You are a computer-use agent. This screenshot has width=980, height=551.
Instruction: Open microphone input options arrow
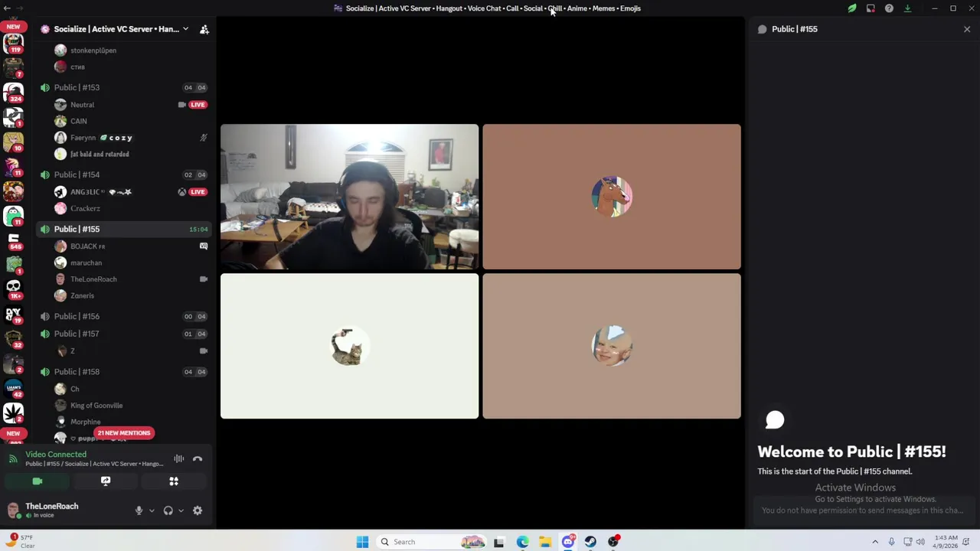(152, 510)
